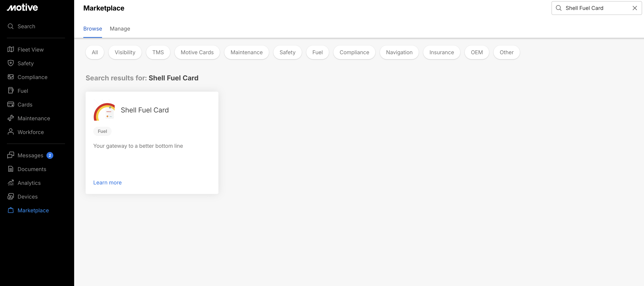Click the Messages chat icon

click(11, 155)
